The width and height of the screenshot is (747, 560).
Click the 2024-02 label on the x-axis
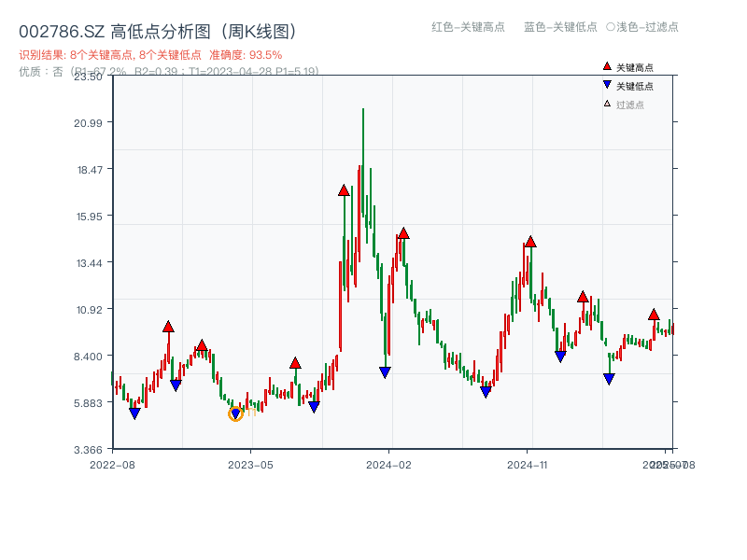click(x=388, y=463)
